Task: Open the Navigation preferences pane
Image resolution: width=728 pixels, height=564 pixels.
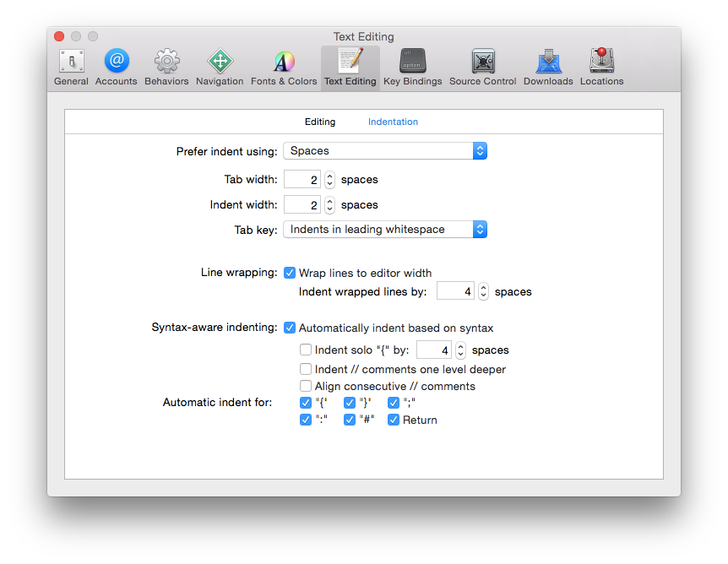Action: click(220, 68)
